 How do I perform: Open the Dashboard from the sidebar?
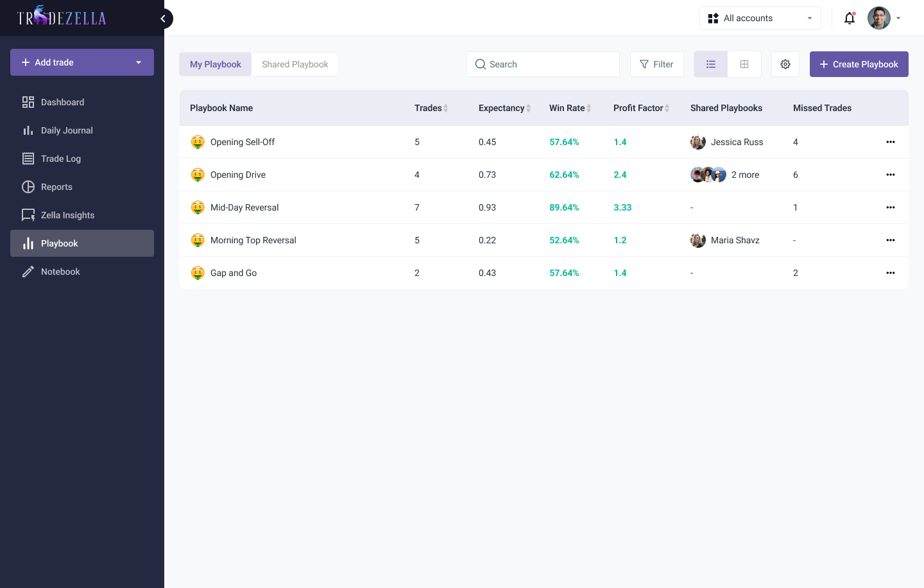tap(62, 101)
